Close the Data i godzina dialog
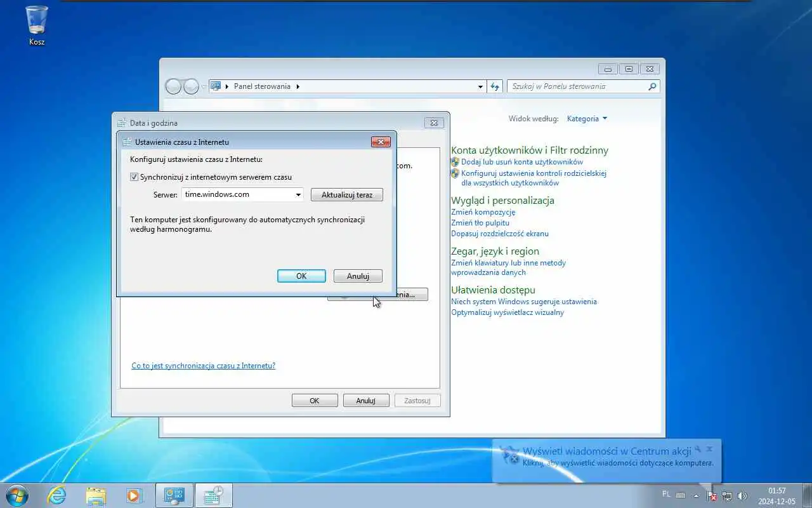Viewport: 812px width, 508px height. click(433, 123)
